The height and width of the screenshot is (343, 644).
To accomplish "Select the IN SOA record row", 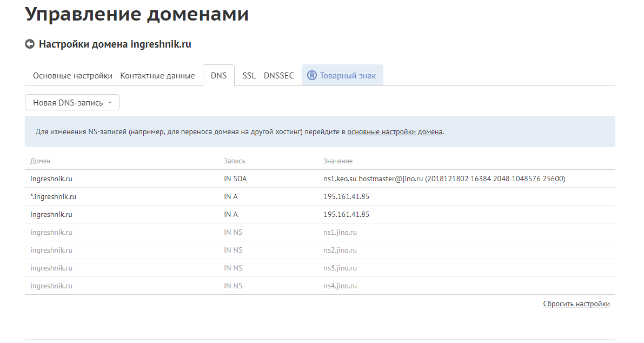I will coord(235,179).
